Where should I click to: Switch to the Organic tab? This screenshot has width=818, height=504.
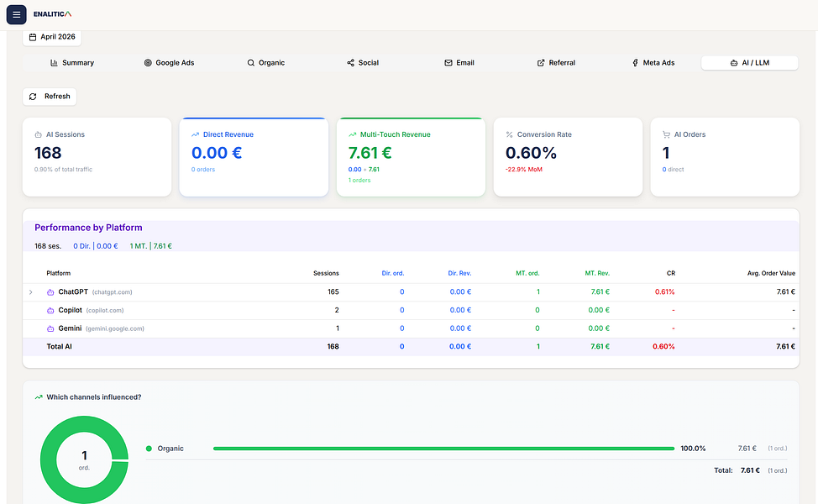point(266,63)
